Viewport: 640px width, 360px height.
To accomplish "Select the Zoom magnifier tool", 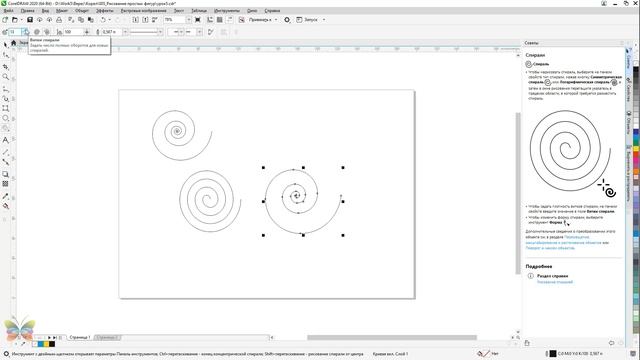I will 5,77.
